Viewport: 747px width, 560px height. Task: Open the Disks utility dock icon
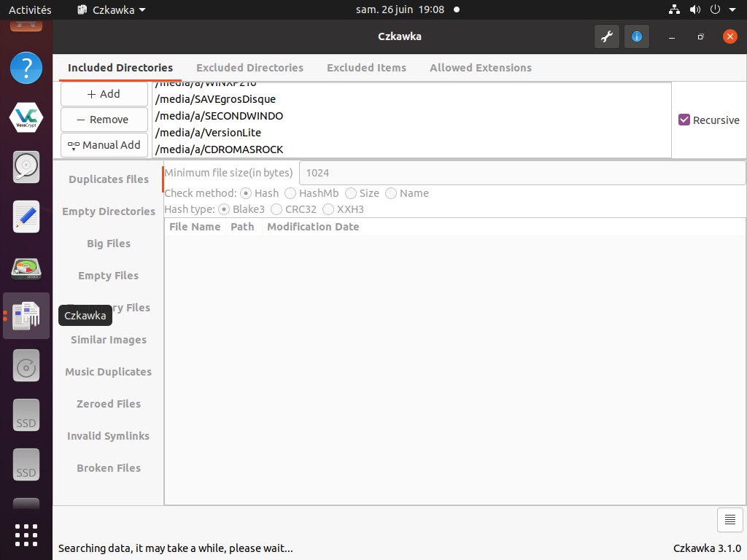point(26,167)
